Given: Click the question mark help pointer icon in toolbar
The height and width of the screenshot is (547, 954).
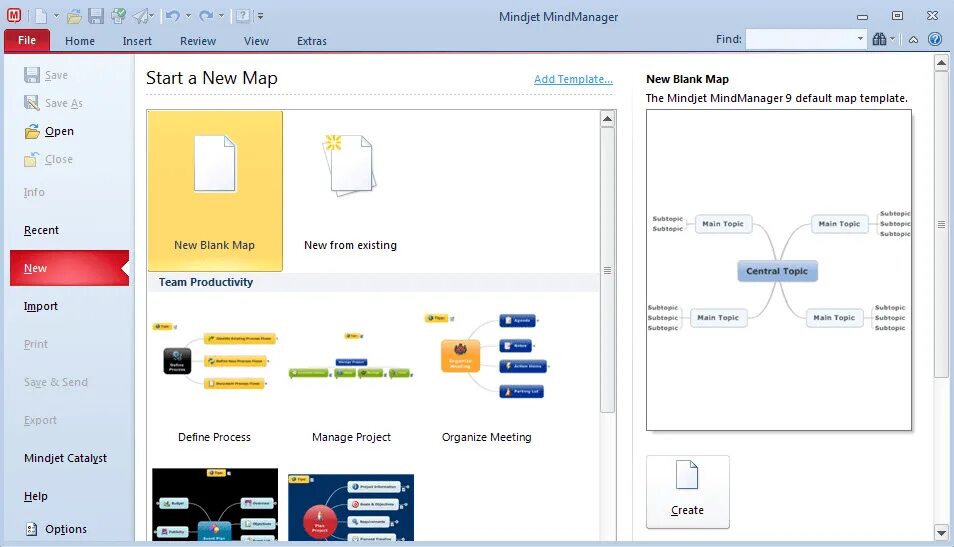Looking at the screenshot, I should tap(243, 16).
